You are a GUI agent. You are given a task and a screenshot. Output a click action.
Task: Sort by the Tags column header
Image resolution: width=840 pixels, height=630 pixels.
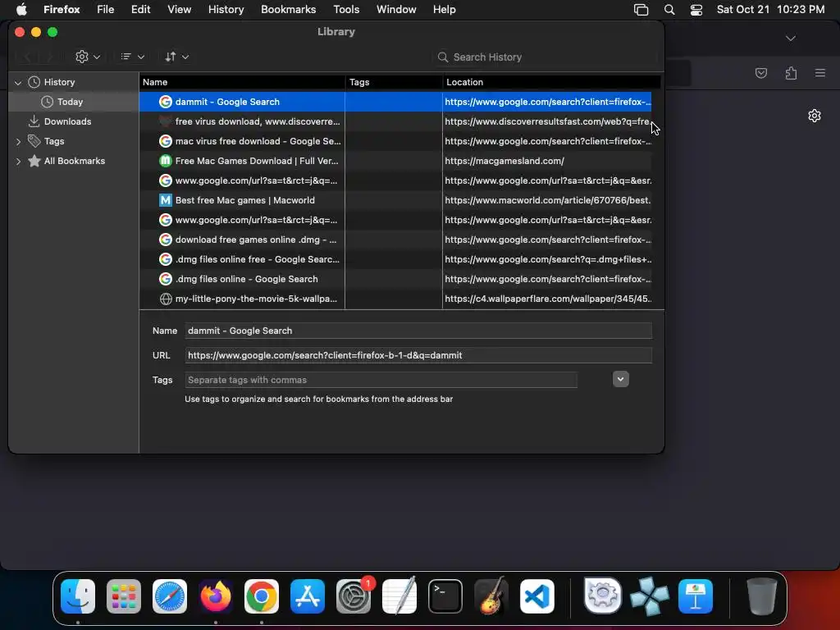(x=394, y=82)
